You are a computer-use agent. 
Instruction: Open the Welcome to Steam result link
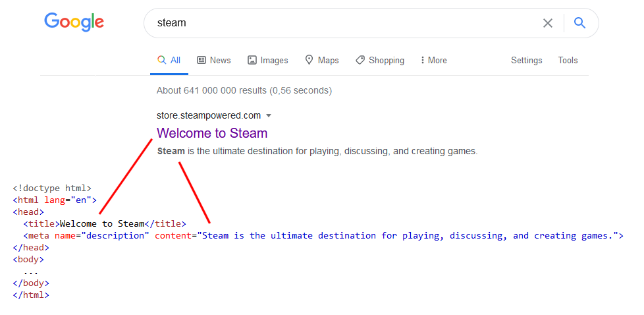(212, 133)
